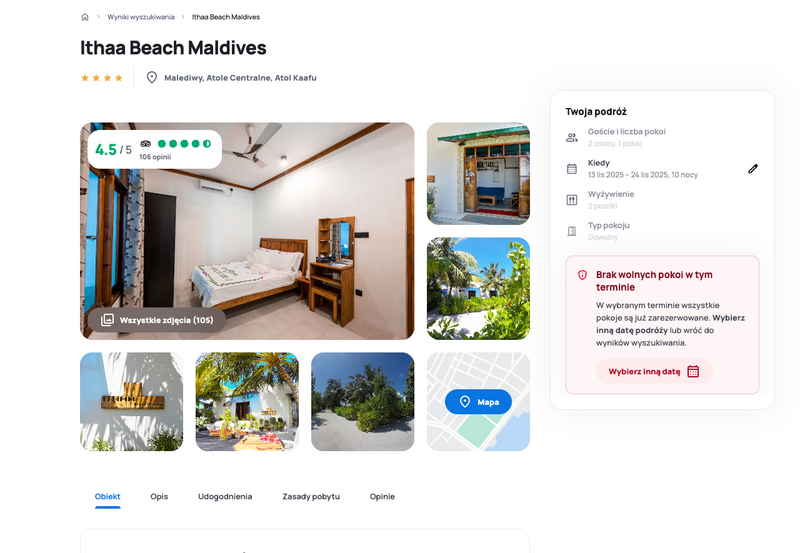Open Wyniki wyszukiwania breadcrumb link

click(x=140, y=17)
